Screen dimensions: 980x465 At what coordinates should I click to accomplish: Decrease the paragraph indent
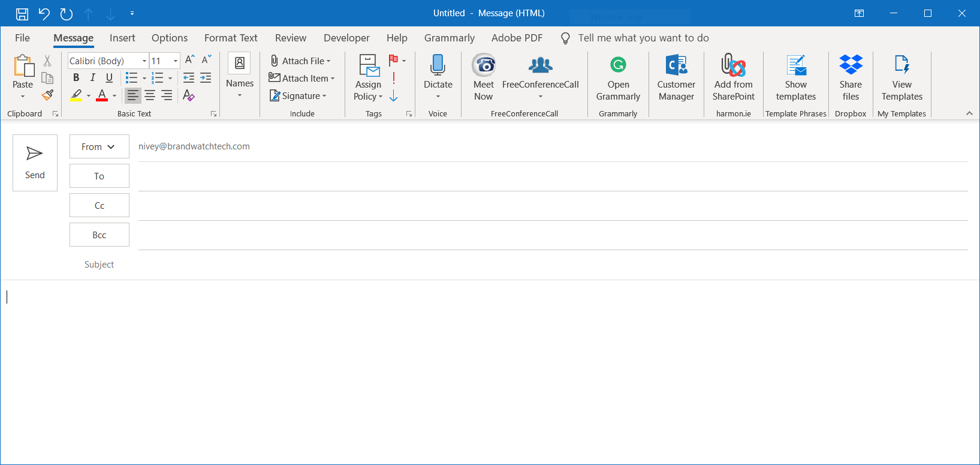[x=189, y=77]
